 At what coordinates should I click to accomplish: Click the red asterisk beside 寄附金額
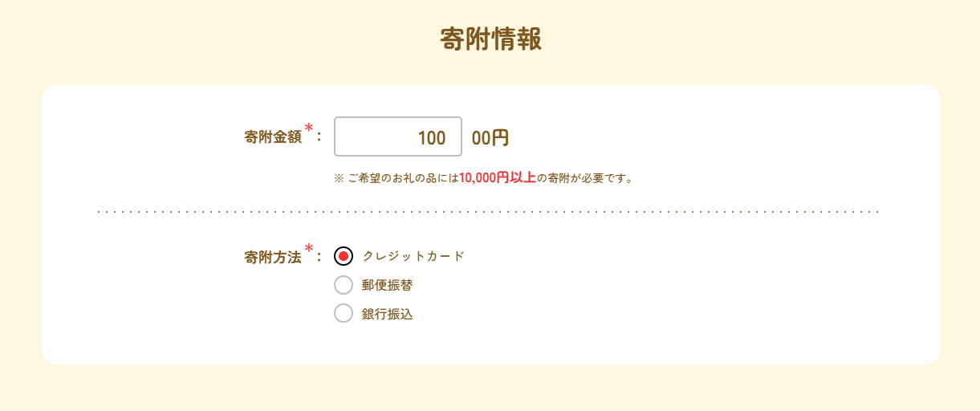coord(309,128)
